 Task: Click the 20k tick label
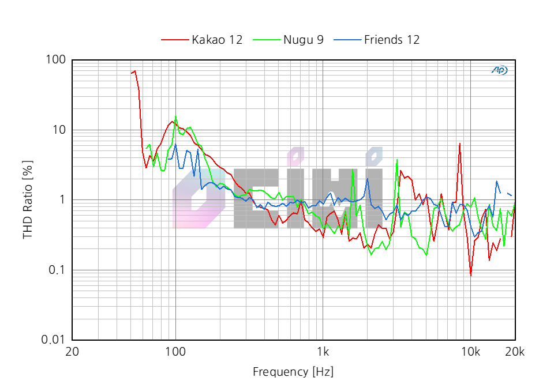(515, 352)
